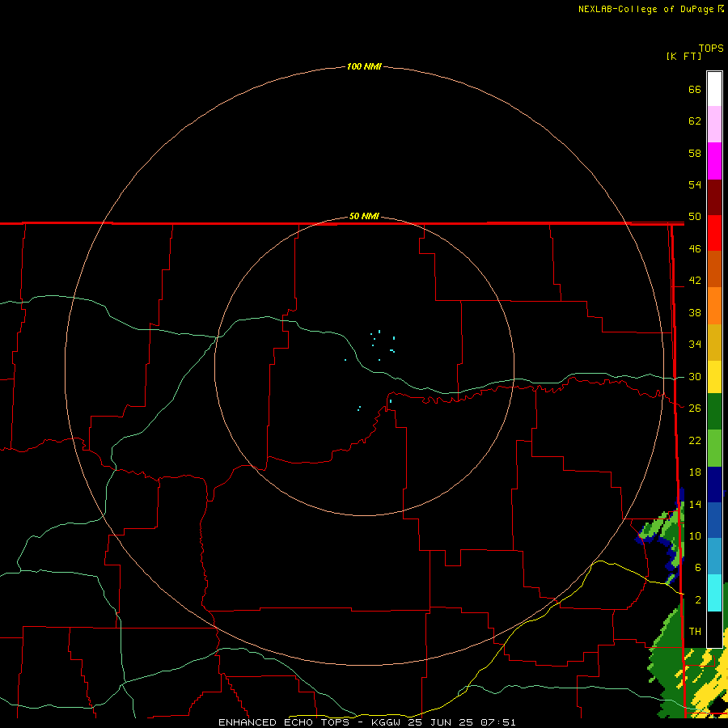Click the legend value 30

click(695, 376)
